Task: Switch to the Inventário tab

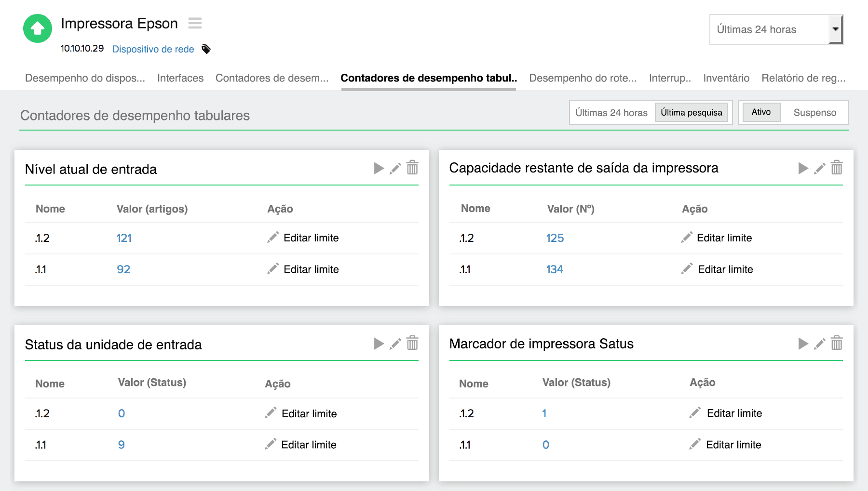Action: (726, 78)
